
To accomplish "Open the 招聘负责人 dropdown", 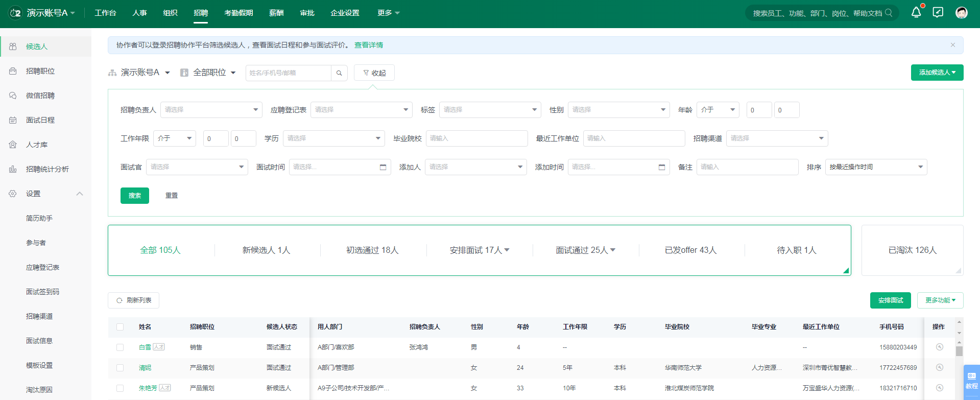I will pyautogui.click(x=211, y=110).
